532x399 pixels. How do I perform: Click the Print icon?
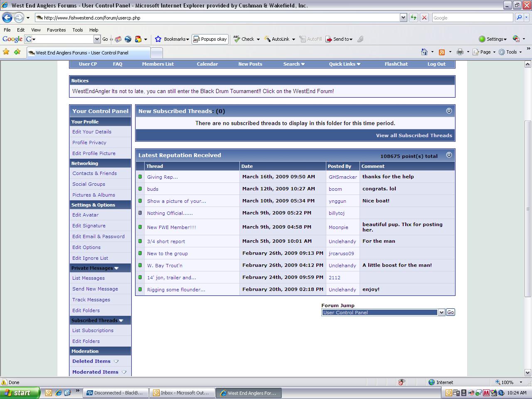(x=460, y=52)
